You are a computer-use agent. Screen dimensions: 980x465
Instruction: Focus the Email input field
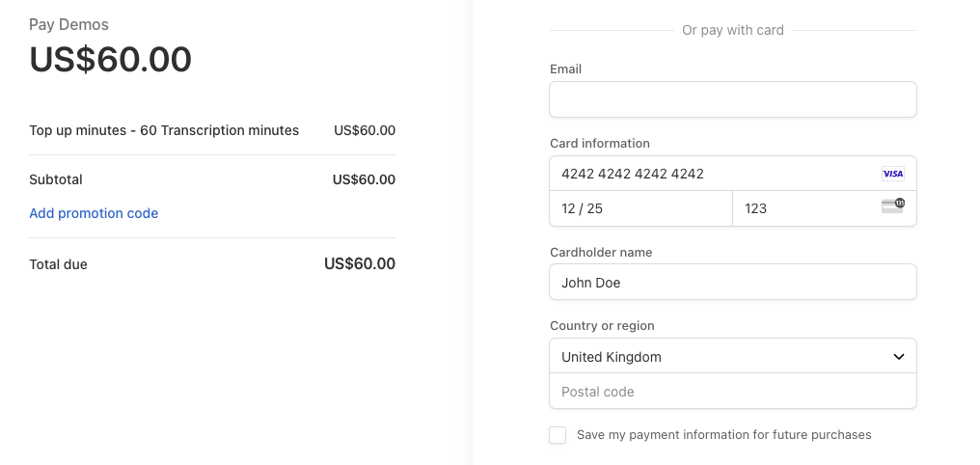tap(732, 99)
